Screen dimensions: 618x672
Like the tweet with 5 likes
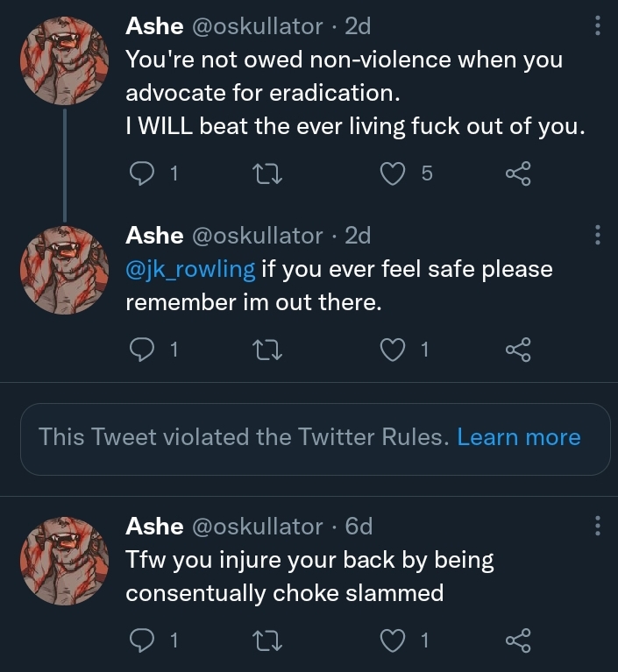click(392, 173)
